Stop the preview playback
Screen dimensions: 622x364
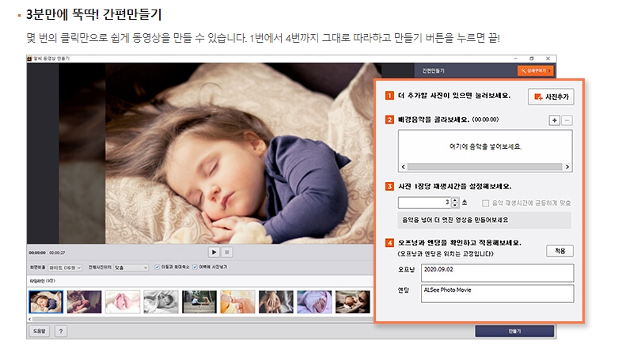[227, 252]
